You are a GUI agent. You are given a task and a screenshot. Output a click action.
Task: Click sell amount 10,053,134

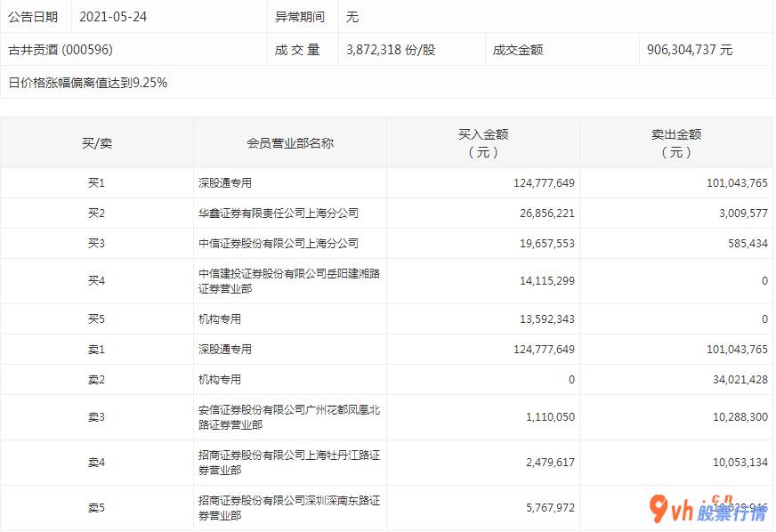(x=740, y=463)
